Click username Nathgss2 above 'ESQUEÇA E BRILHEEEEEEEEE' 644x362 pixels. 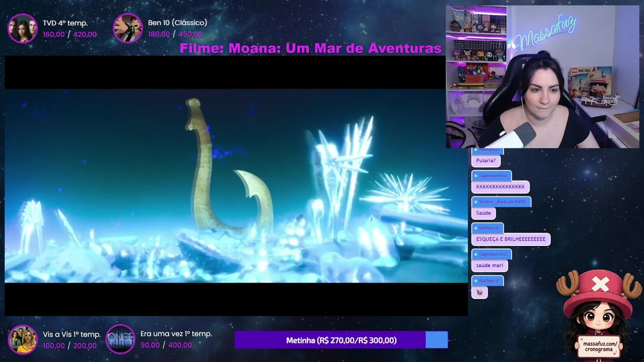pos(488,228)
